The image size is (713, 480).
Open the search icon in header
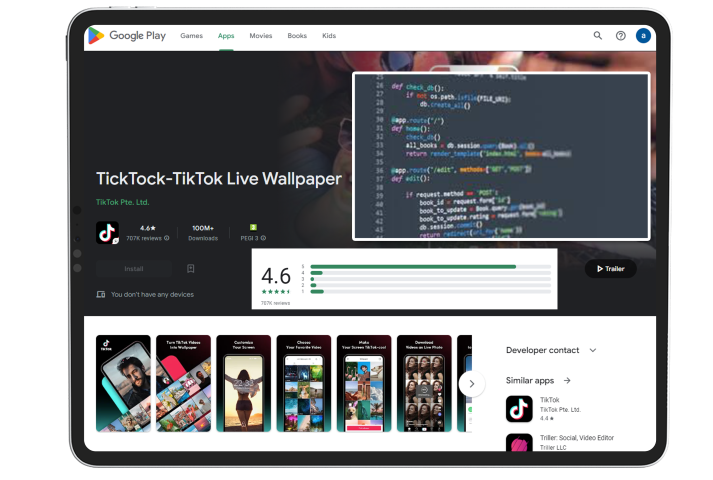click(x=598, y=35)
